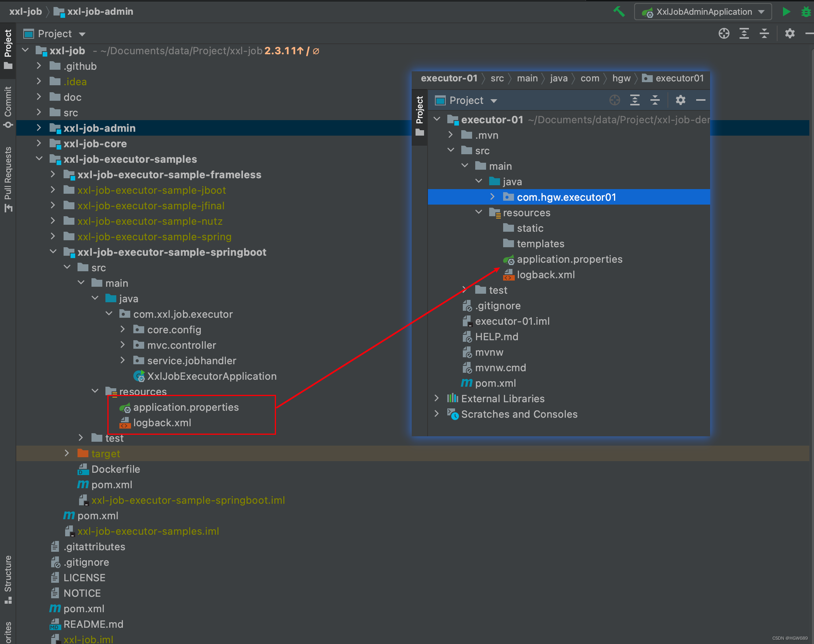
Task: Click the executor-01 breadcrumb in the inset window
Action: coord(449,78)
